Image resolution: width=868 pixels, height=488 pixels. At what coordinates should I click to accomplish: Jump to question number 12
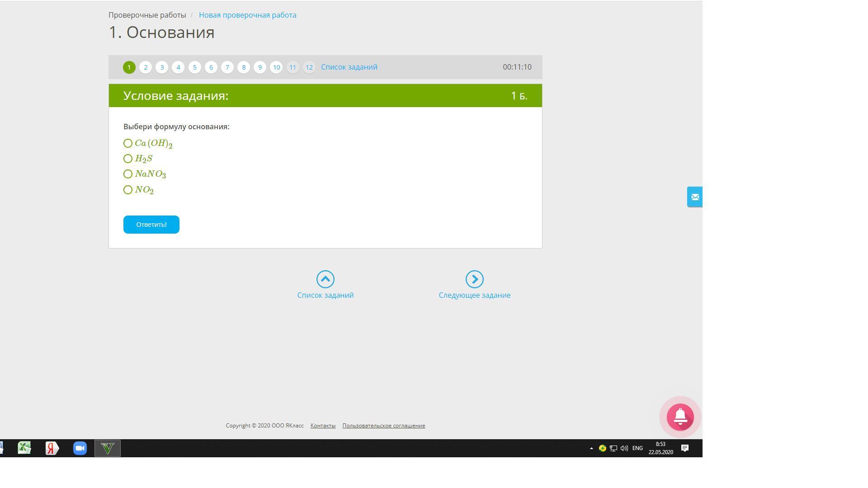click(309, 67)
